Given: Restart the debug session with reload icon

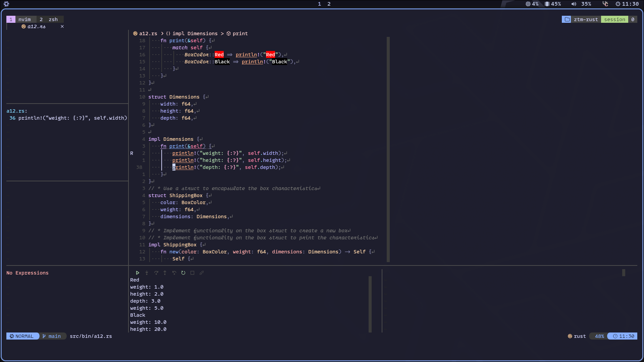Looking at the screenshot, I should coord(183,273).
